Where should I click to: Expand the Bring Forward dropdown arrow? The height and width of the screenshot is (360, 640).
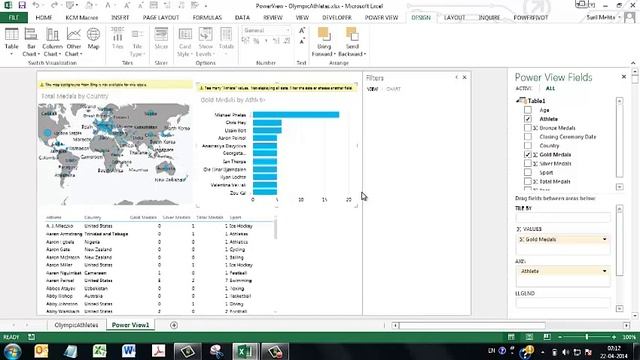coord(334,54)
